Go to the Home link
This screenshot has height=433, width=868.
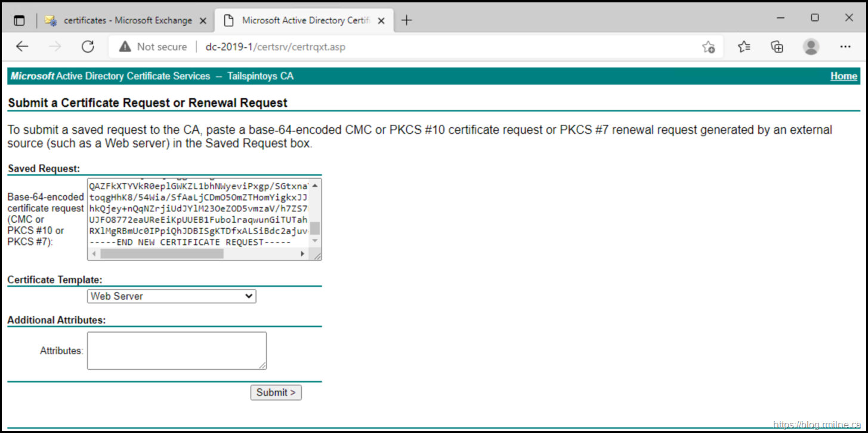tap(844, 76)
